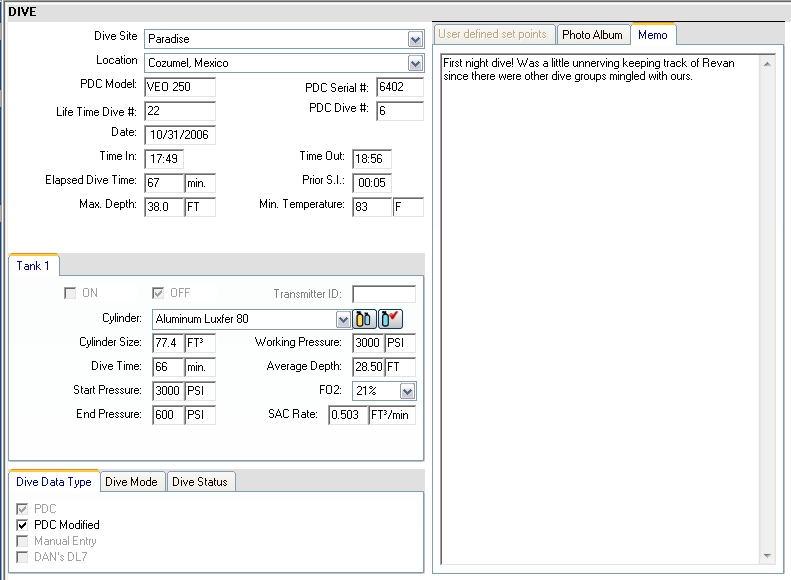Click the Time In field
Screen dimensions: 791x580
coord(164,159)
